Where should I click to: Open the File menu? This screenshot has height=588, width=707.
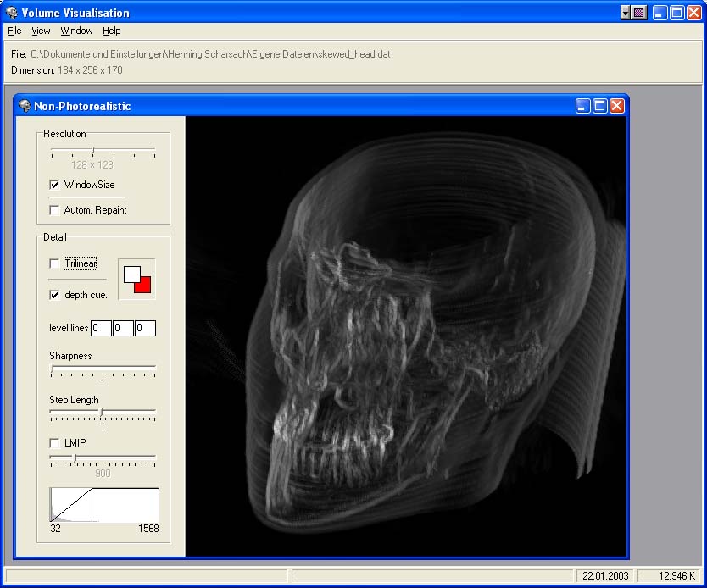point(14,31)
